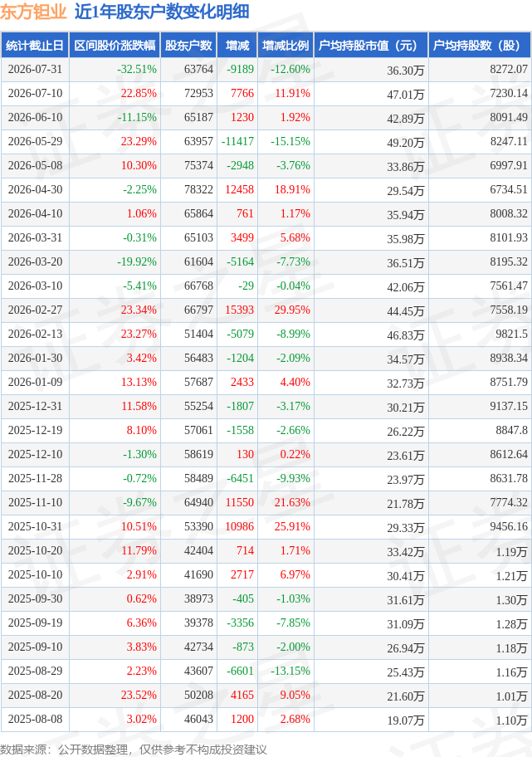
Task: Click the 户均持股市值（元） column header
Action: (371, 46)
